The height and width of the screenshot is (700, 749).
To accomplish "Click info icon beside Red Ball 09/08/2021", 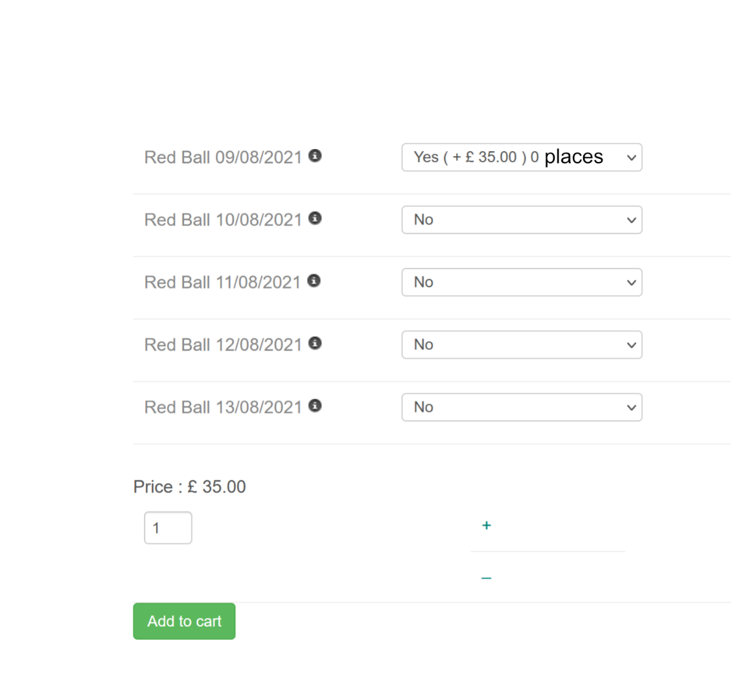I will click(x=315, y=156).
